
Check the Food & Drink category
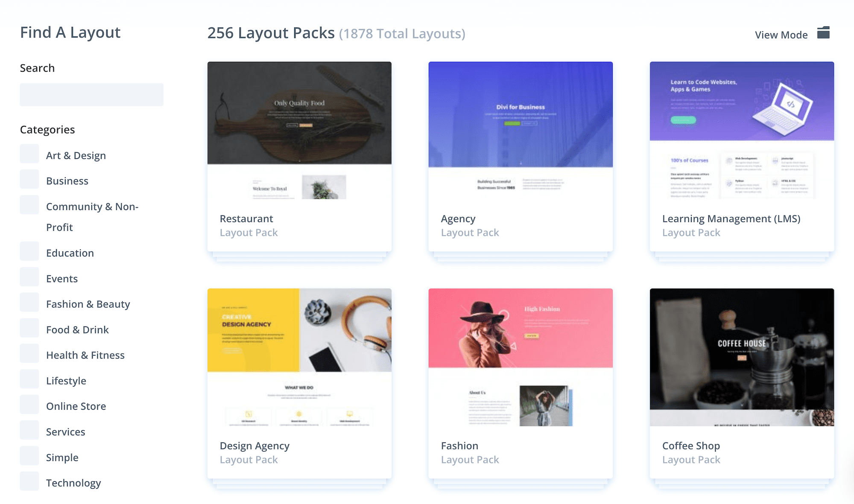[29, 328]
